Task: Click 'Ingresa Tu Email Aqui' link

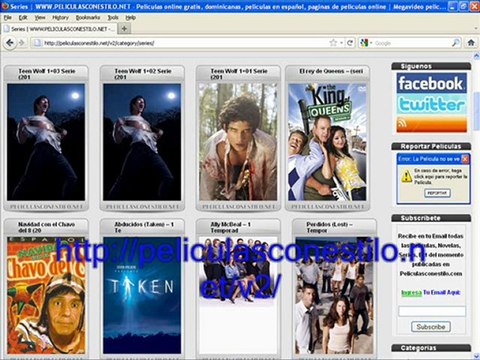Action: tap(431, 292)
